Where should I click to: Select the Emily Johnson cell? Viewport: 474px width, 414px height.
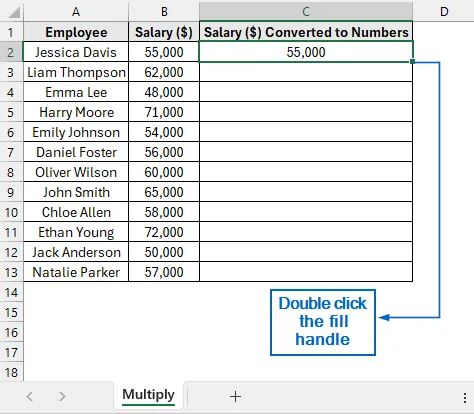point(76,132)
